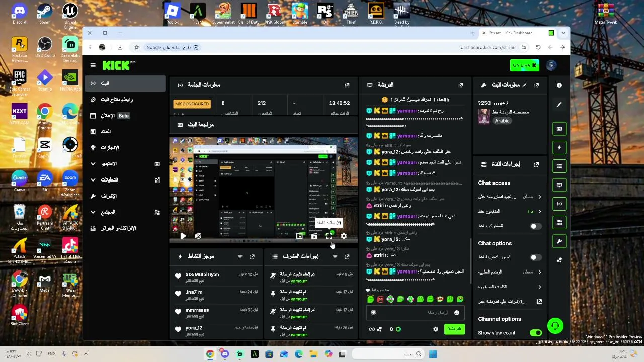Toggle the chat bubble panel icon in right rail
The height and width of the screenshot is (362, 644).
tap(559, 185)
